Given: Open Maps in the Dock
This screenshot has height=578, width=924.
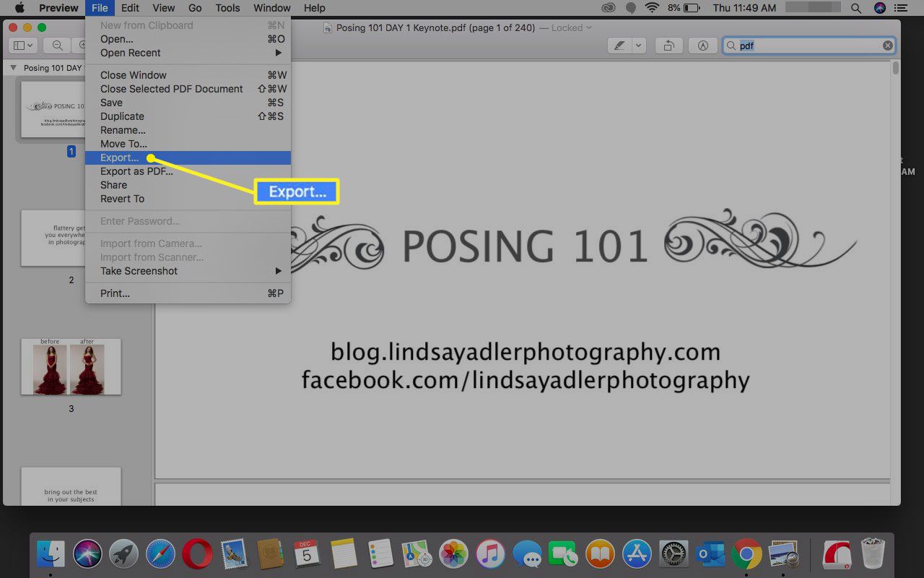Looking at the screenshot, I should pos(417,555).
